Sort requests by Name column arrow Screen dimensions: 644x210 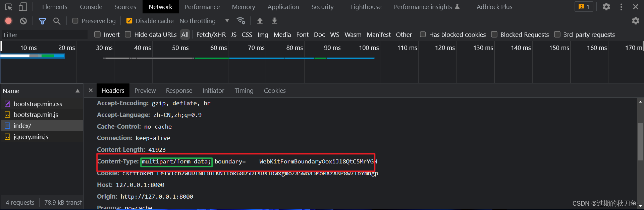(78, 91)
